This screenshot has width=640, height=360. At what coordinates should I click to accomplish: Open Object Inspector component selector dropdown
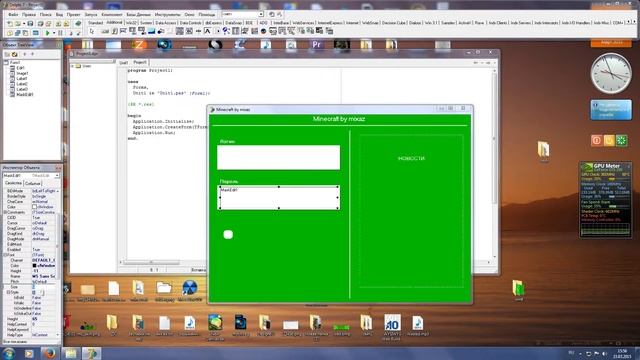57,176
